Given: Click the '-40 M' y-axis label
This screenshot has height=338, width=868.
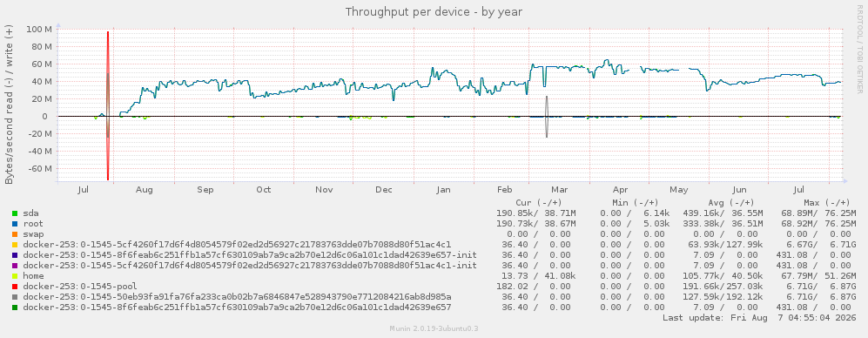Looking at the screenshot, I should click(x=39, y=152).
